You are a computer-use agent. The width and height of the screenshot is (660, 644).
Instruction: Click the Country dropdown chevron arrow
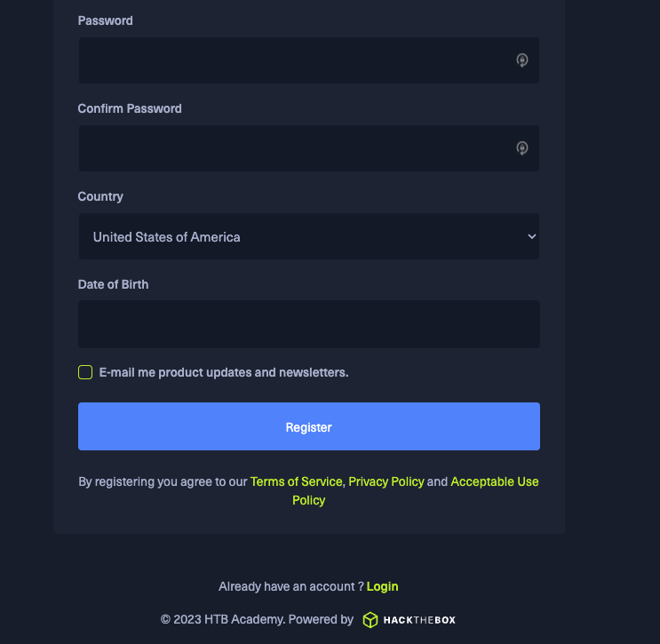(531, 236)
